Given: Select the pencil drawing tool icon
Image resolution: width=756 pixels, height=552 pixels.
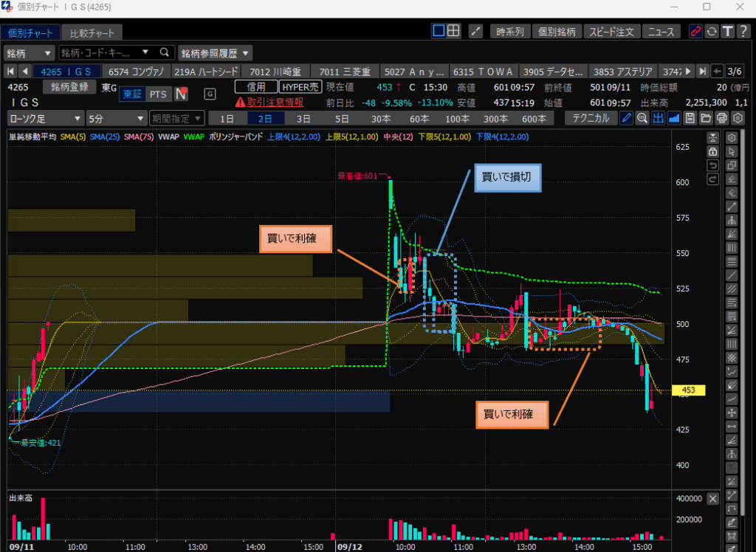Looking at the screenshot, I should click(x=626, y=118).
